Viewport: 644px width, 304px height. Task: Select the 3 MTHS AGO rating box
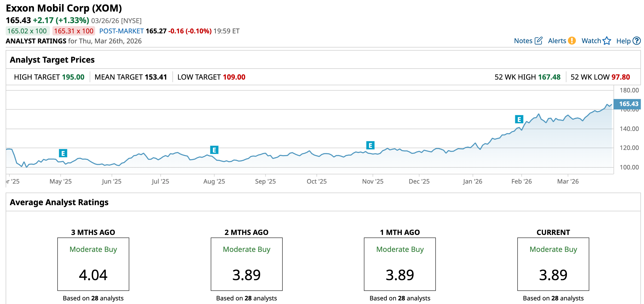tap(93, 264)
